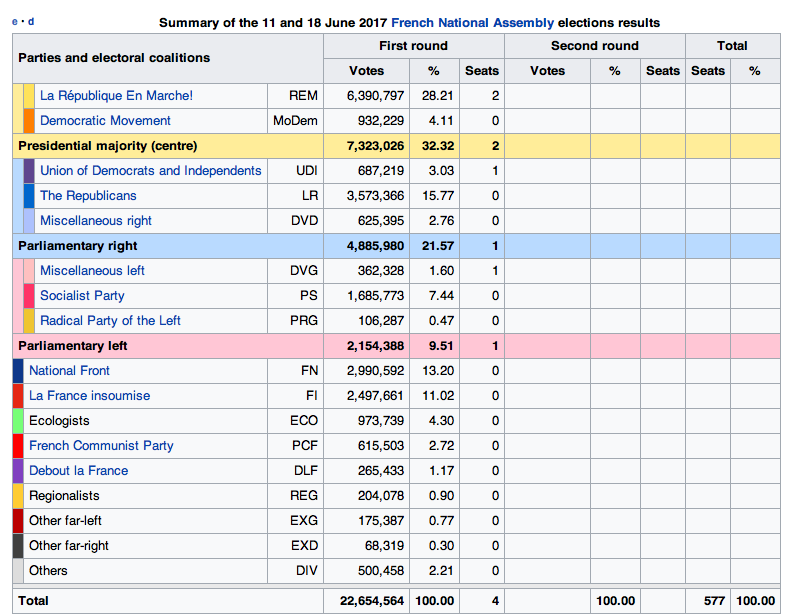Click the Ecologists party name

pyautogui.click(x=59, y=420)
